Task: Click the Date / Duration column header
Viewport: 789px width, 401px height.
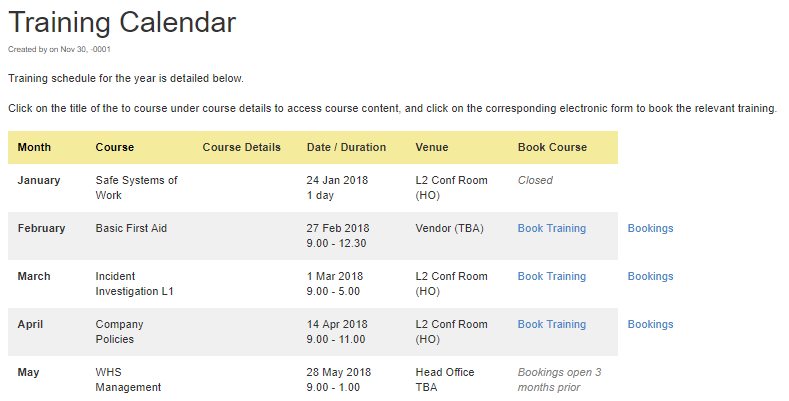Action: tap(346, 147)
